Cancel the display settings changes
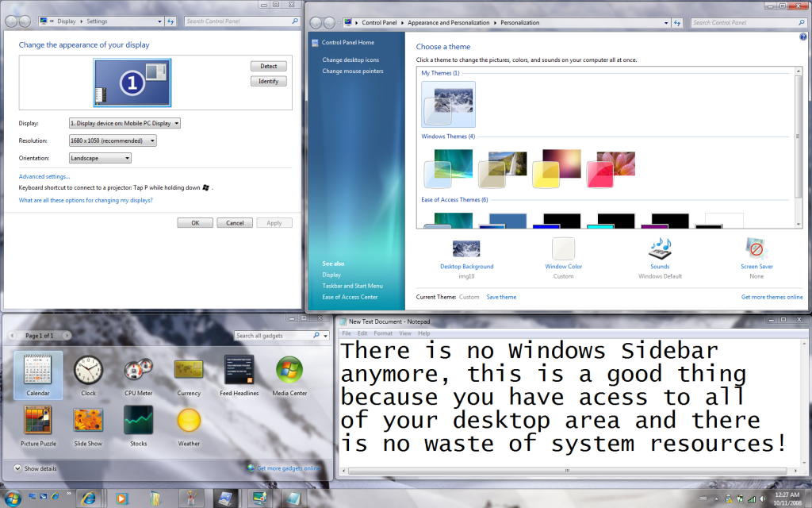The image size is (812, 508). pyautogui.click(x=235, y=223)
